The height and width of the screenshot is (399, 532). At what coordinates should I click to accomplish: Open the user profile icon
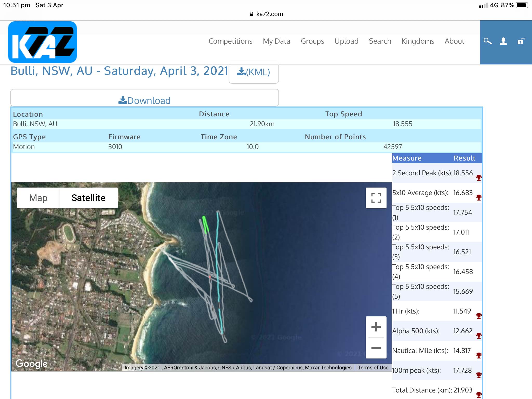(x=503, y=41)
